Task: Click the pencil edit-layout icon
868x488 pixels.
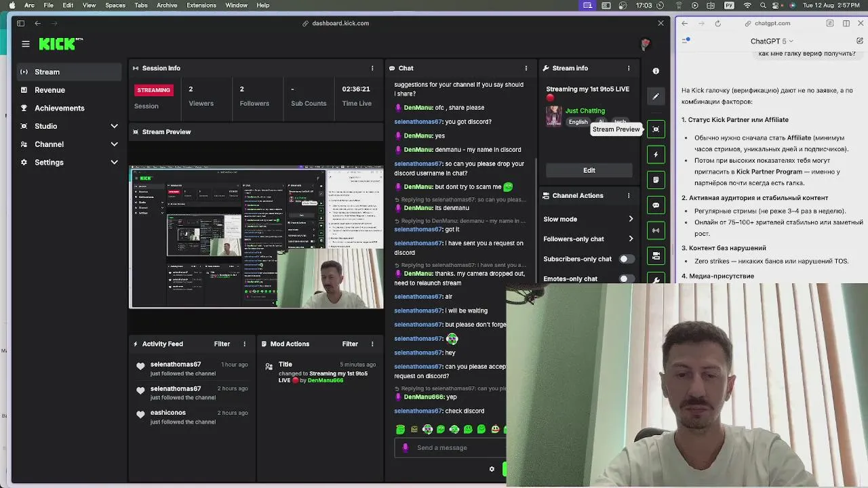Action: pyautogui.click(x=656, y=96)
